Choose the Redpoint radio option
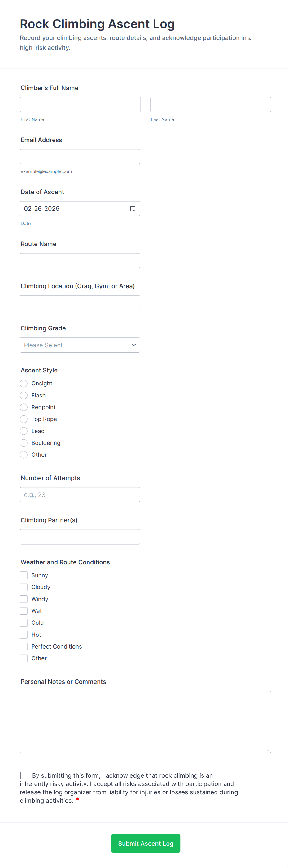Screen dimensions: 288x868 [24, 407]
